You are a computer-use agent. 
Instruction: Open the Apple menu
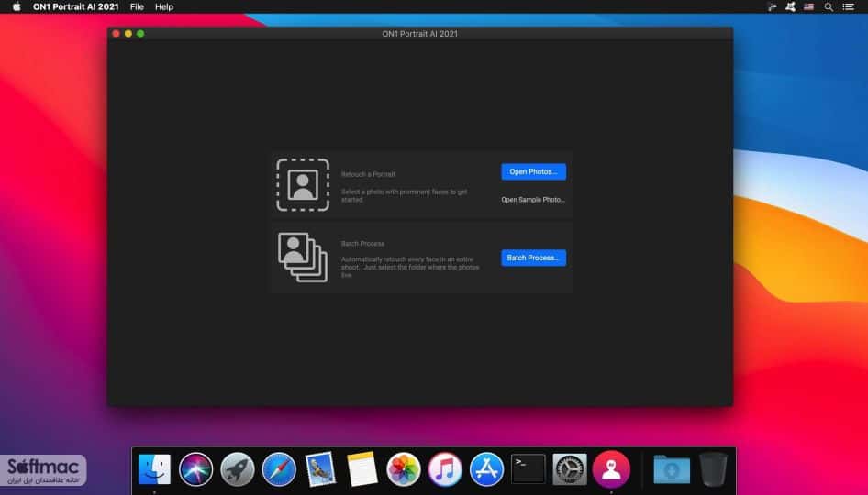(17, 6)
